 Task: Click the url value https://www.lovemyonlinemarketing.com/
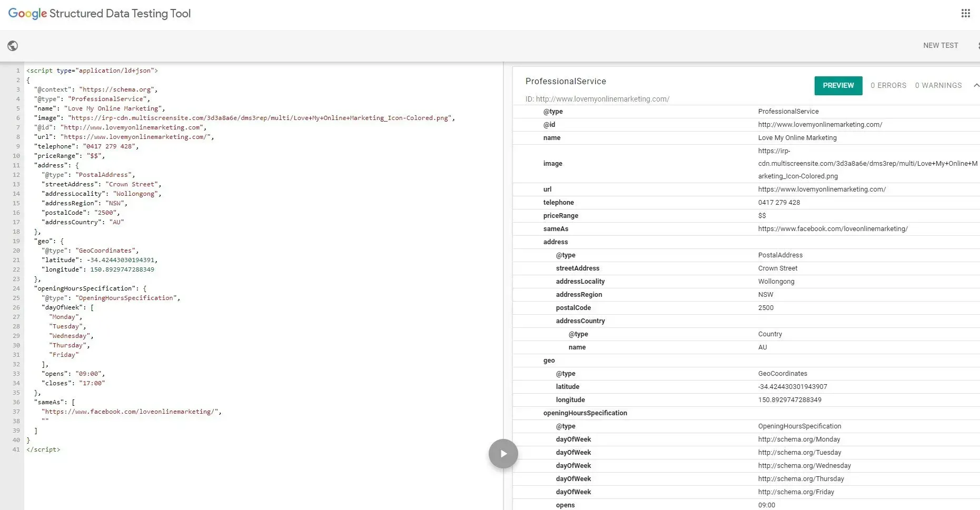click(x=822, y=189)
